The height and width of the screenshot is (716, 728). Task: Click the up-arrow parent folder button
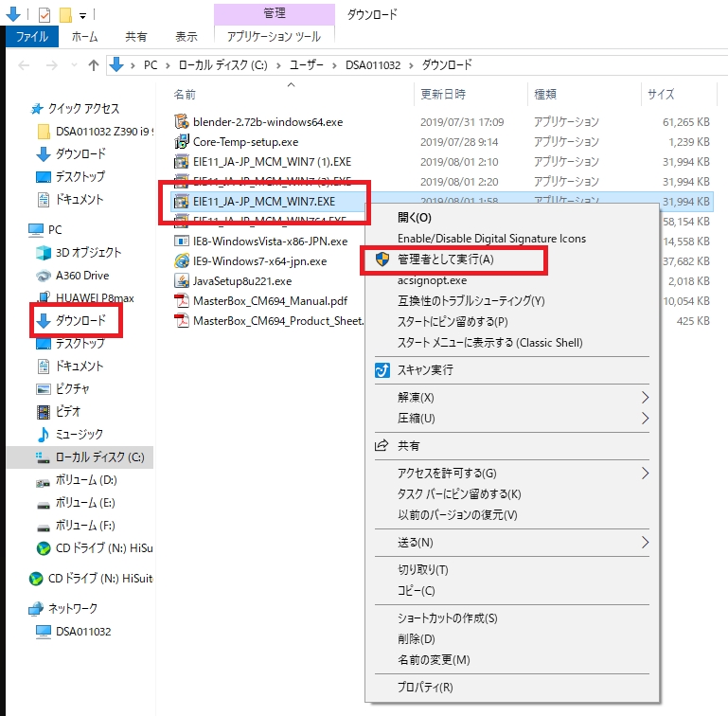[x=94, y=65]
